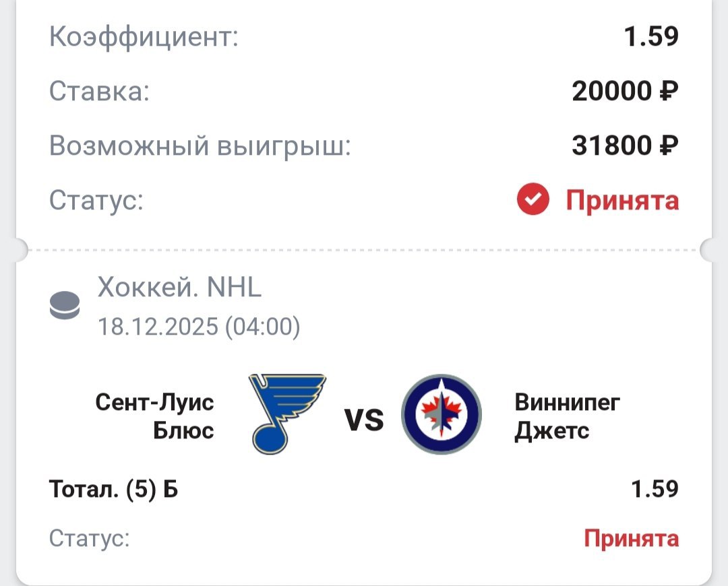Screen dimensions: 728x586
Task: Click the 20000 ₽ stake amount
Action: pos(625,91)
